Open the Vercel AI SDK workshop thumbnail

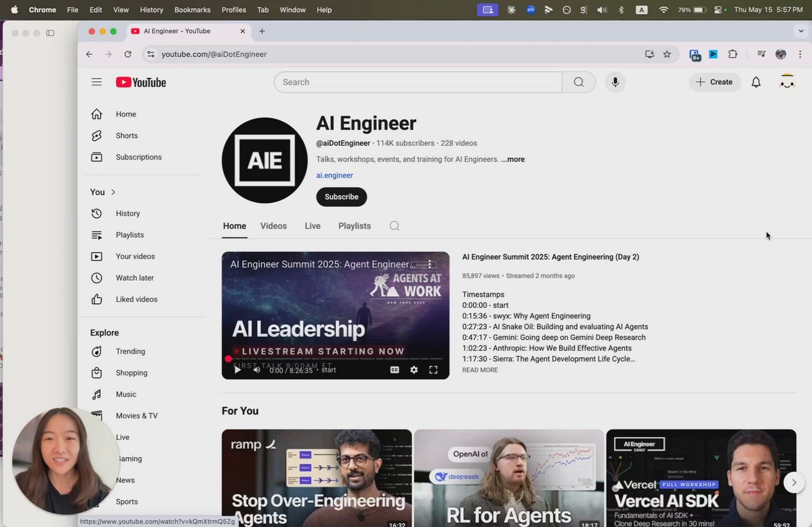(701, 478)
